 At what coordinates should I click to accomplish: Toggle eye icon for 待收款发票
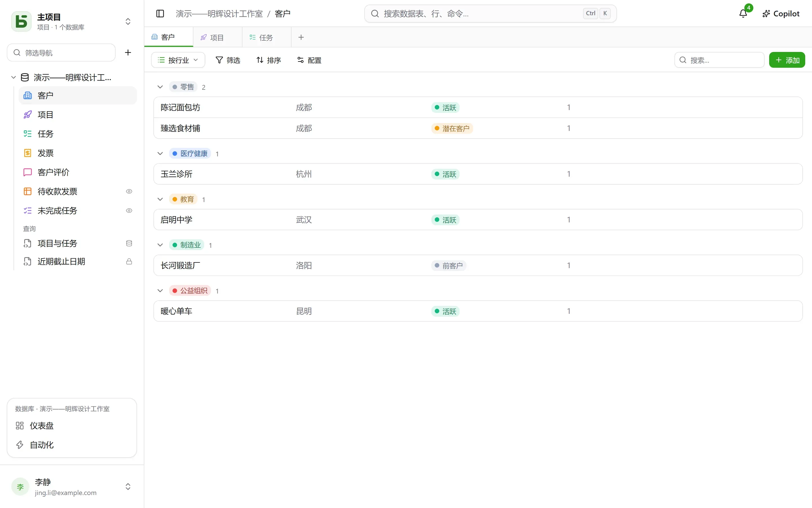129,191
